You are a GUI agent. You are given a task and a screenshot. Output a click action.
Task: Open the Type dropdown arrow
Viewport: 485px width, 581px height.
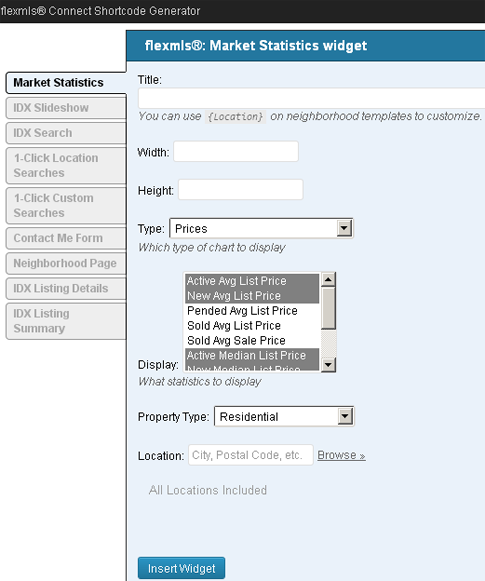coord(344,228)
